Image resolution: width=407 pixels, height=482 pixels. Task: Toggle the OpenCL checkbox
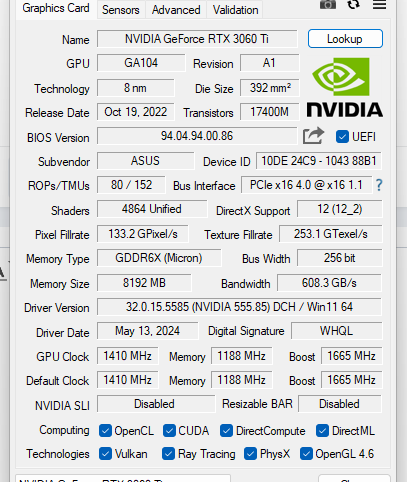(x=105, y=431)
